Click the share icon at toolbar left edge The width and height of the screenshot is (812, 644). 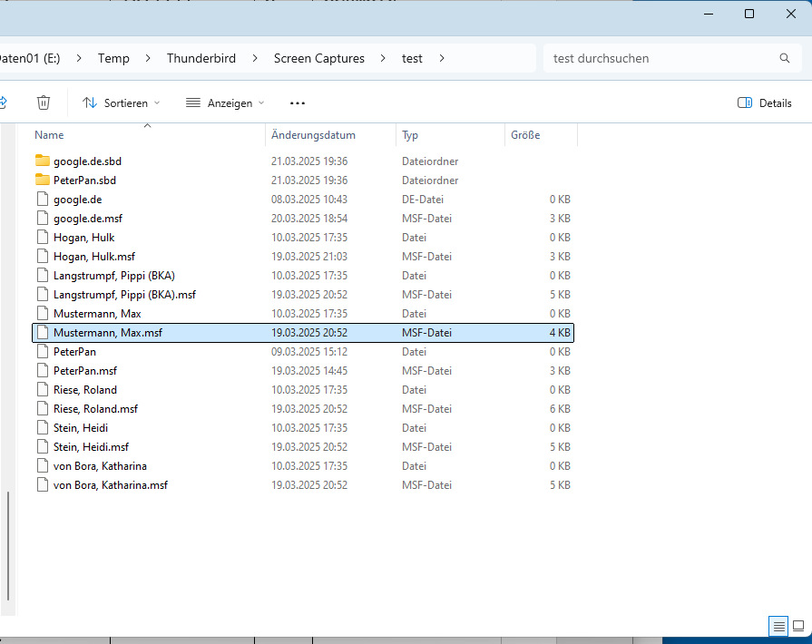point(3,102)
